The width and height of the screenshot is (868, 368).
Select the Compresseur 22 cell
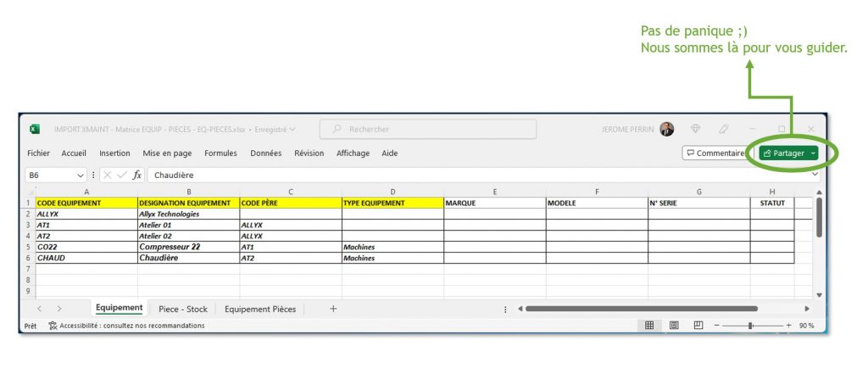click(x=189, y=247)
